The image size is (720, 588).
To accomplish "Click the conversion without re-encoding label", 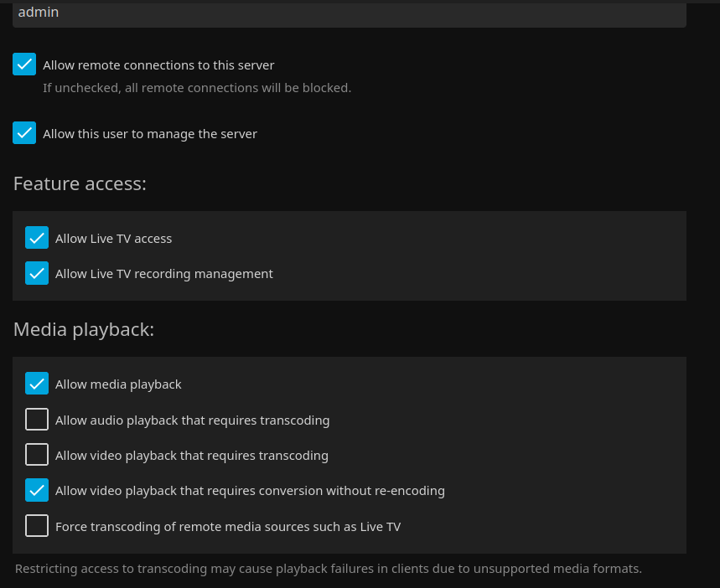I will pos(250,490).
